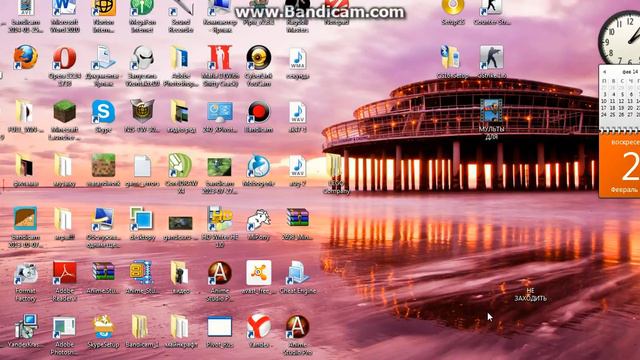Open the MiPony shortcut
This screenshot has width=640, height=360.
coord(258,220)
